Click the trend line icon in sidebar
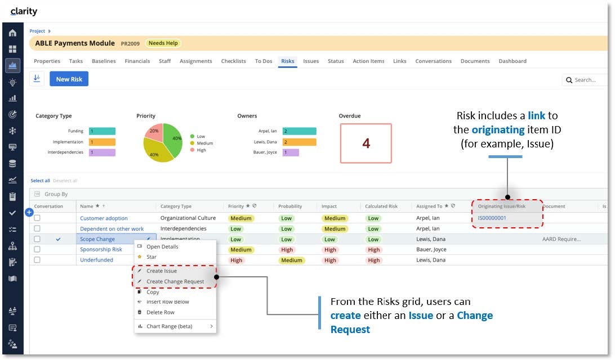The image size is (615, 364). point(12,180)
